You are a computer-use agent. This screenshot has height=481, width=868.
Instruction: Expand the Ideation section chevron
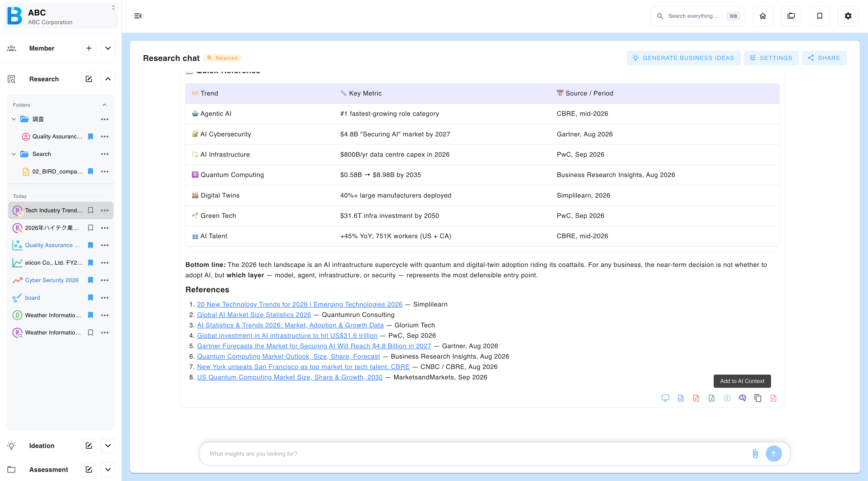pos(108,446)
